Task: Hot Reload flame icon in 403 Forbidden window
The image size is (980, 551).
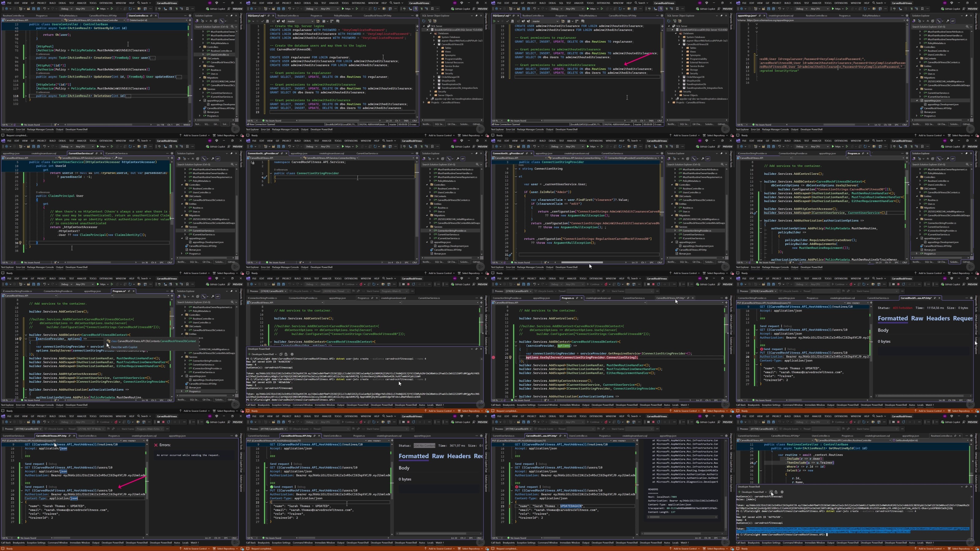Action: click(851, 284)
